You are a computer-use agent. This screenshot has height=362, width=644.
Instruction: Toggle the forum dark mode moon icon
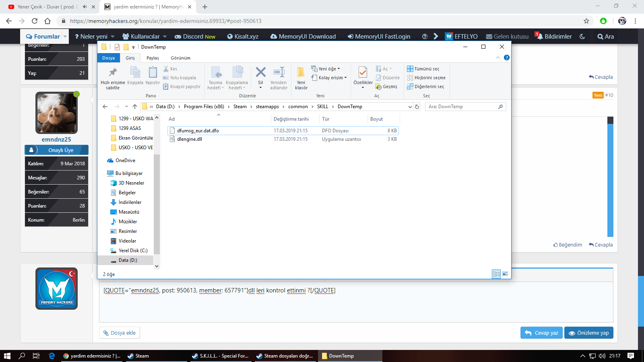click(582, 36)
